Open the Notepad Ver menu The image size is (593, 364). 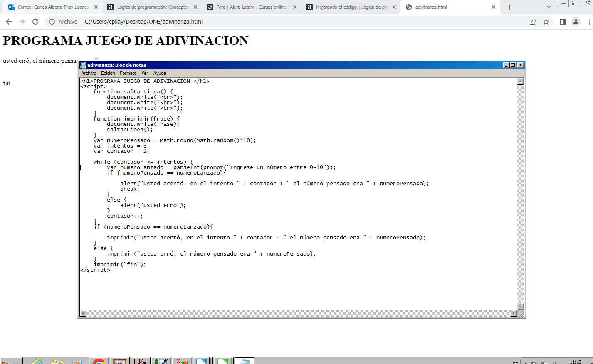tap(145, 73)
